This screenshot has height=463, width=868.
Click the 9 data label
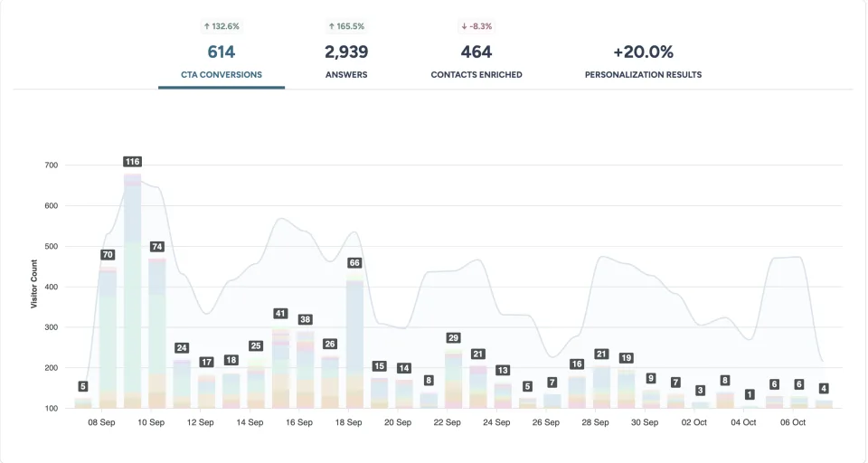651,378
